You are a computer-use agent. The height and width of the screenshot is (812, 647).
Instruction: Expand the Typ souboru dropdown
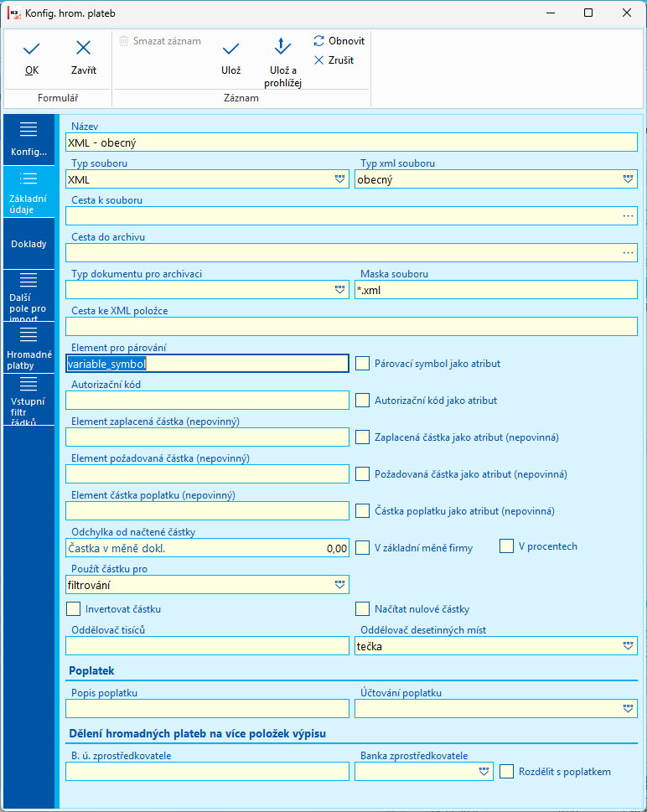click(x=339, y=179)
